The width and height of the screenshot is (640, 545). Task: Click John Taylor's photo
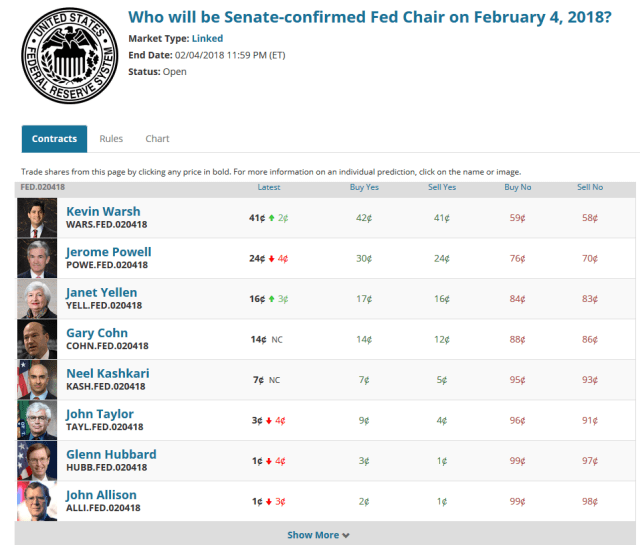coord(37,420)
